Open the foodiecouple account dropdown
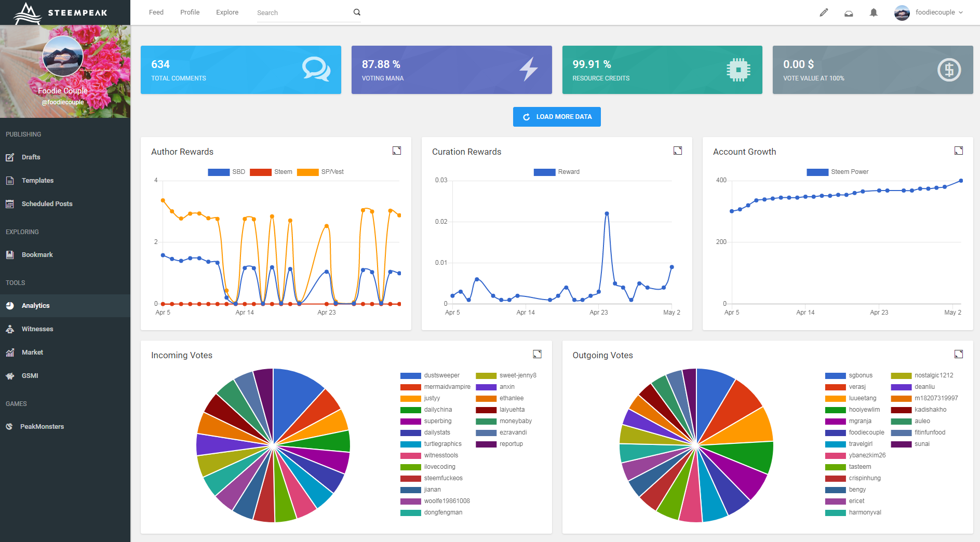 [x=929, y=12]
